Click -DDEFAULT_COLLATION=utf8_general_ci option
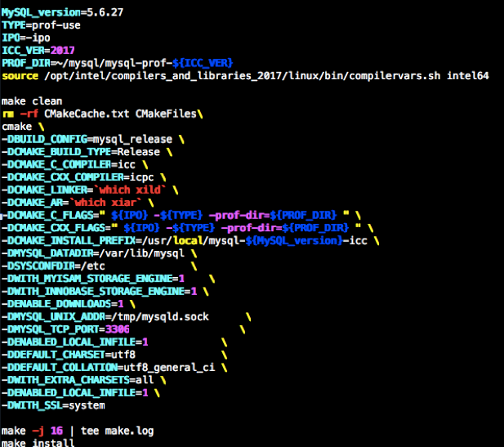Image resolution: width=504 pixels, height=447 pixels. click(108, 367)
